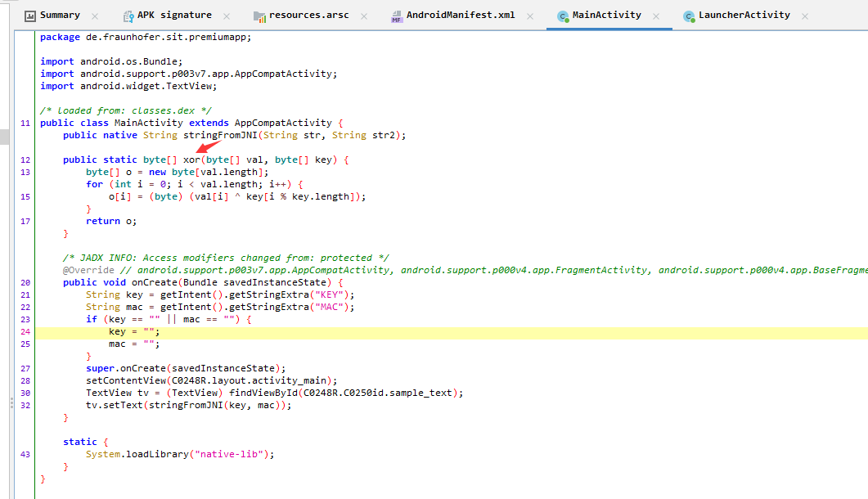
Task: Click the Summary tab icon
Action: point(29,16)
